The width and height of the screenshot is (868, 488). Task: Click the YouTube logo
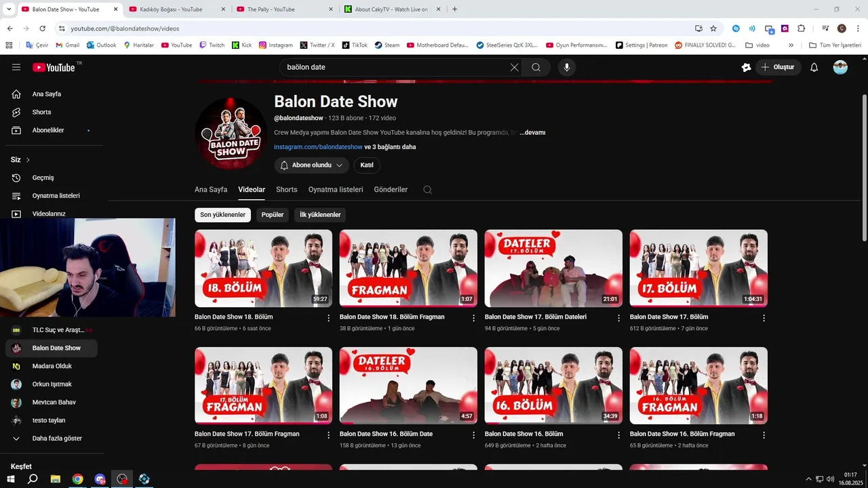pos(54,67)
